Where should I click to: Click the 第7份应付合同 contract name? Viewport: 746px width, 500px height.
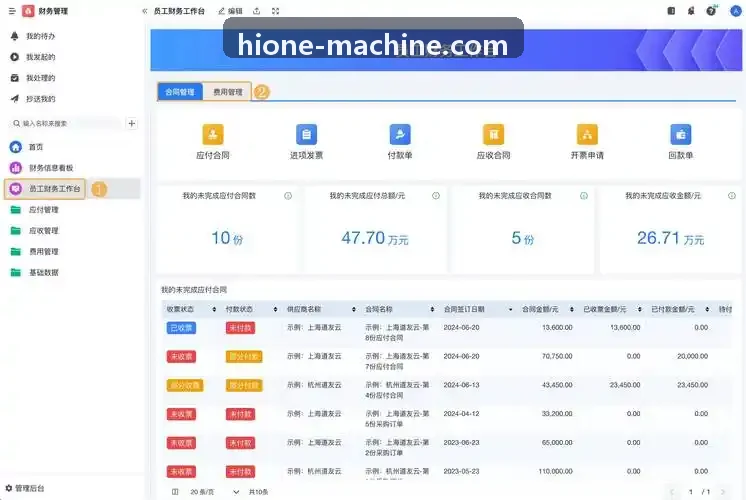click(x=397, y=361)
